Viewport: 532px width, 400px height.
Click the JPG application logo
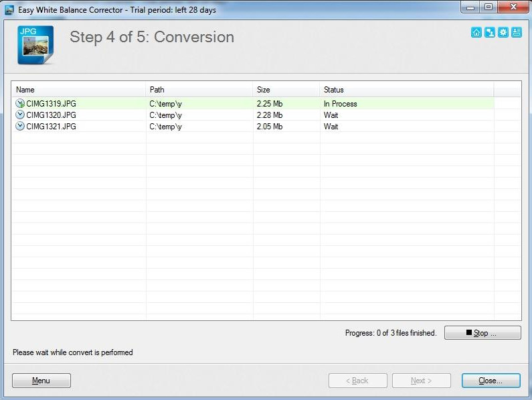point(35,45)
